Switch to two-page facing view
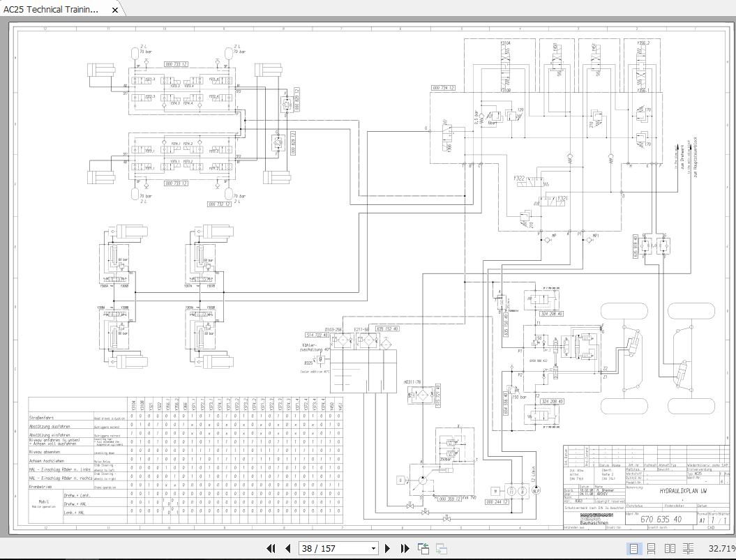 tap(670, 549)
